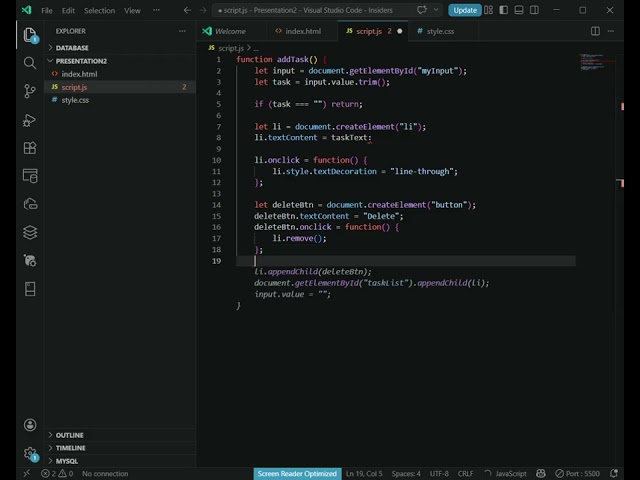Click No connection status item
640x480 pixels.
tap(105, 473)
